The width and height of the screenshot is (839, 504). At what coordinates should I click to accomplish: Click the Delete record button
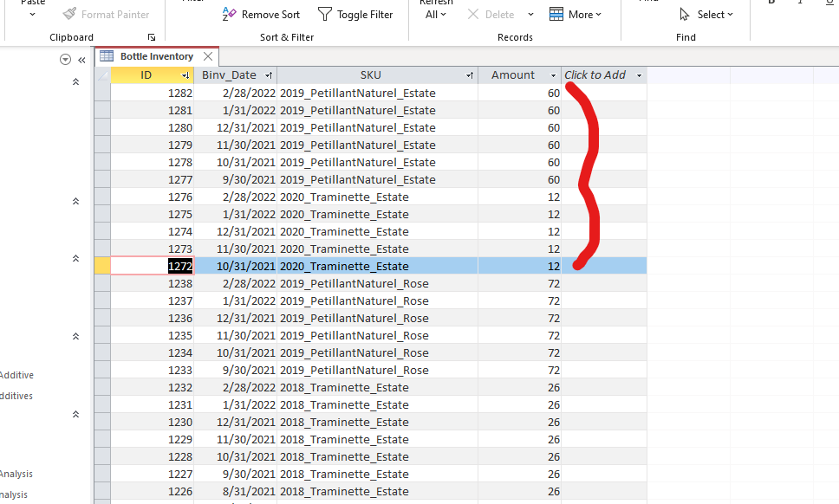tap(491, 15)
